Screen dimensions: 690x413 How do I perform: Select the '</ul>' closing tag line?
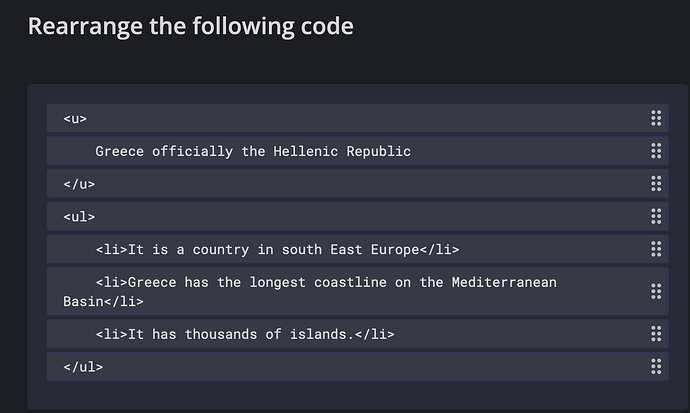pos(358,366)
